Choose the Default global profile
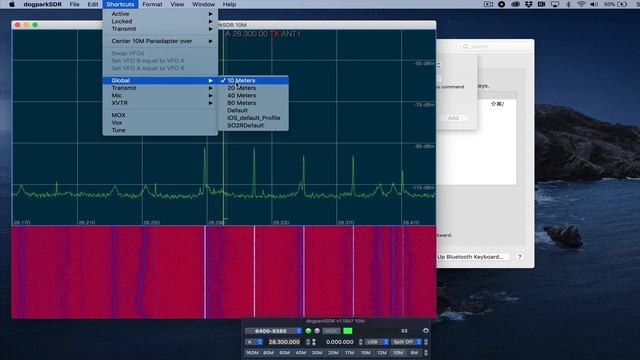Viewport: 640px width, 360px height. [253, 110]
